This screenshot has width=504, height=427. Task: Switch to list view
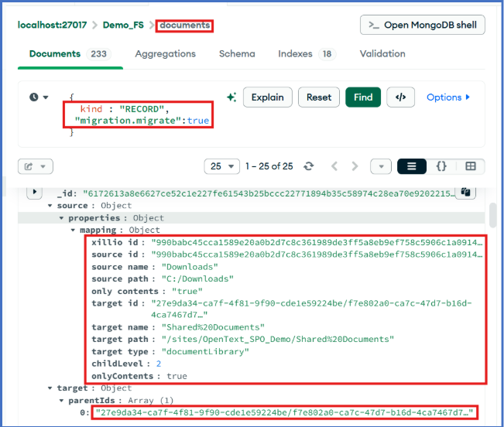(412, 166)
